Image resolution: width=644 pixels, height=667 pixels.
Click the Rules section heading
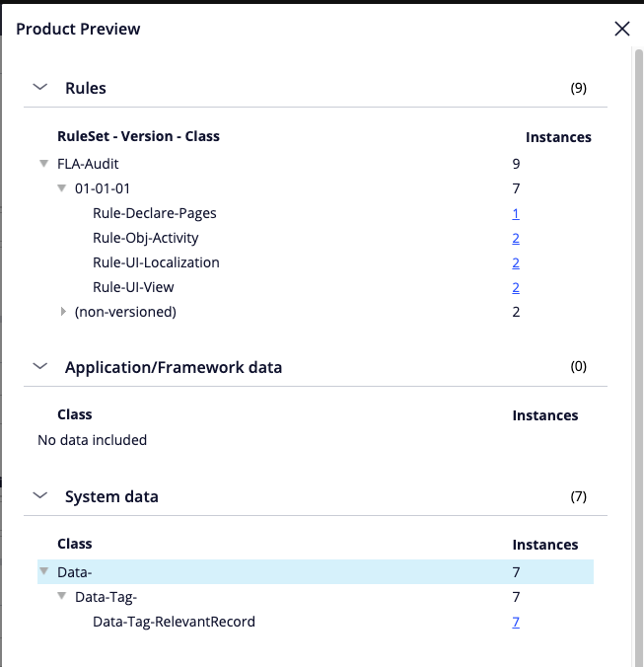pyautogui.click(x=86, y=88)
